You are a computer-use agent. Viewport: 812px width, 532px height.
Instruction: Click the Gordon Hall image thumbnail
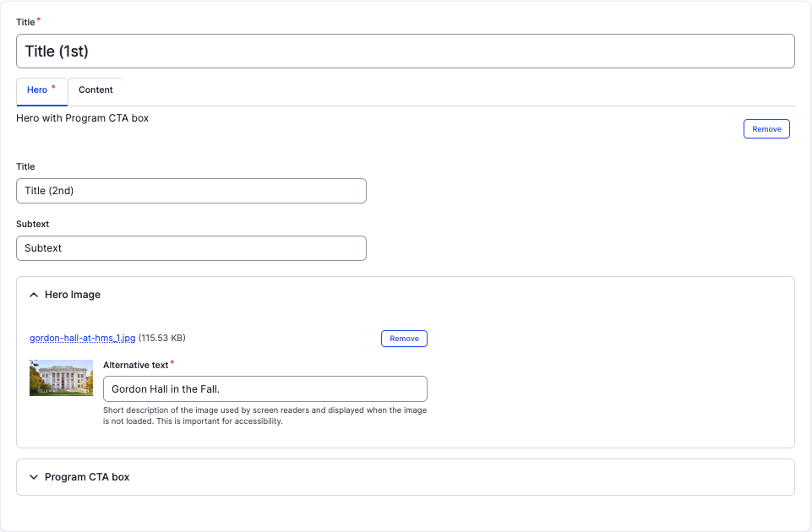point(61,377)
